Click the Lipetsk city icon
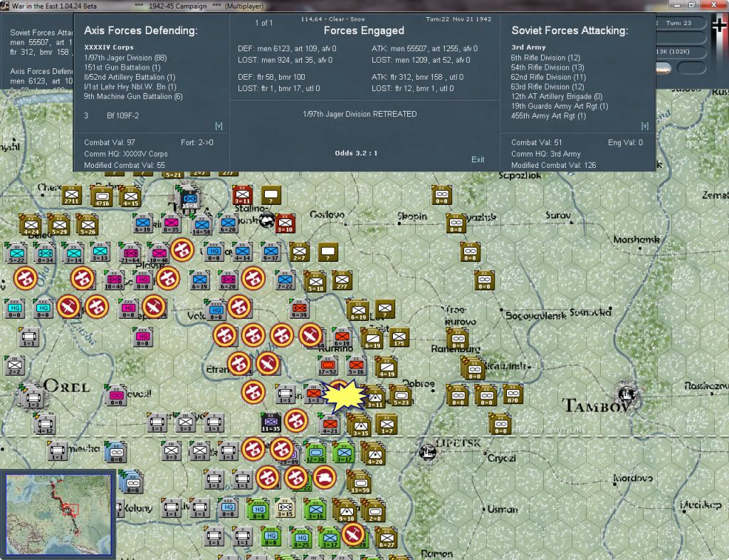The width and height of the screenshot is (729, 560). tap(427, 451)
